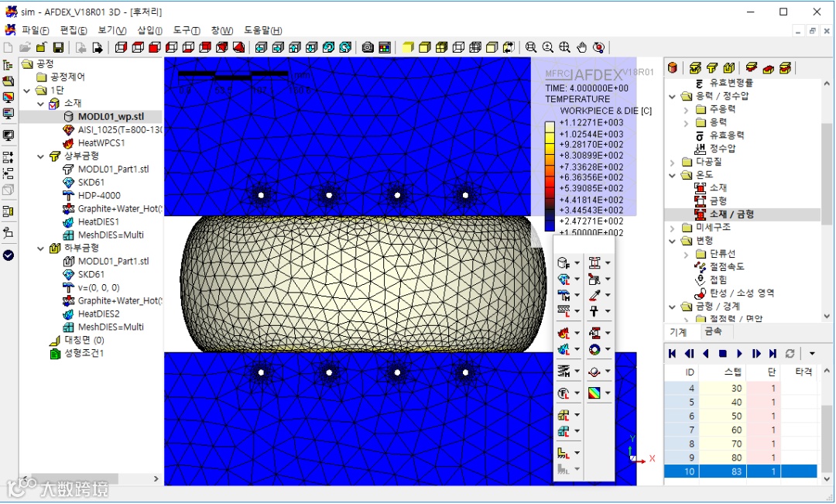
Task: Click the zoom in magnifier icon
Action: click(547, 47)
